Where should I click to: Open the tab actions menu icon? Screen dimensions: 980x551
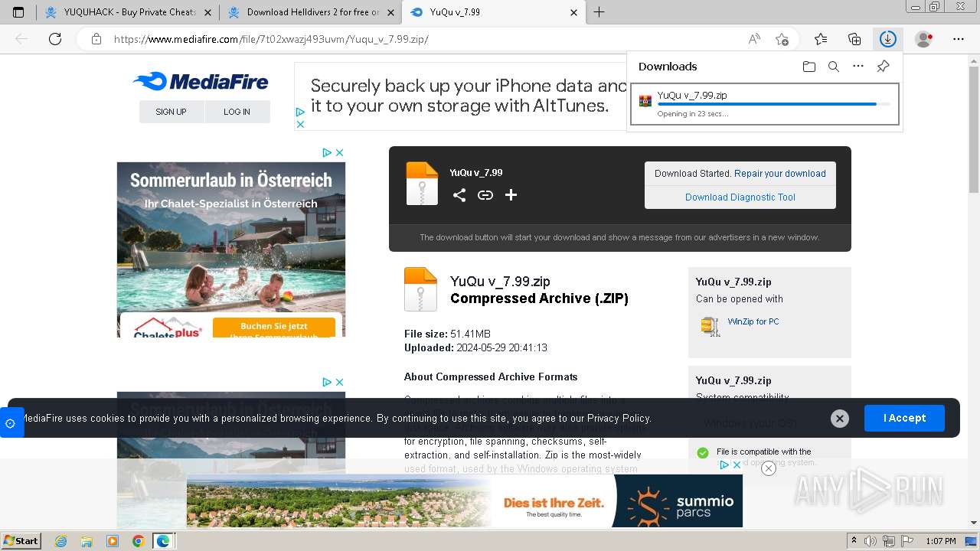pos(18,12)
